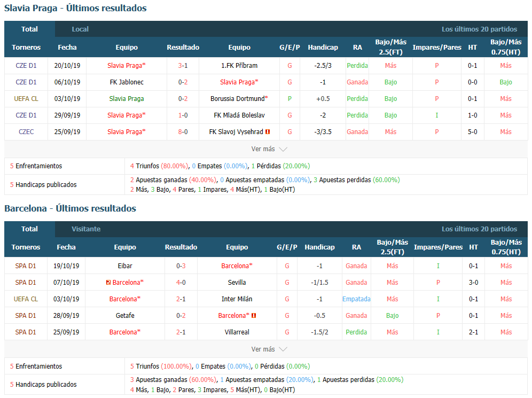Image resolution: width=532 pixels, height=398 pixels.
Task: Click the handicap value -1.5/2
Action: tap(319, 332)
